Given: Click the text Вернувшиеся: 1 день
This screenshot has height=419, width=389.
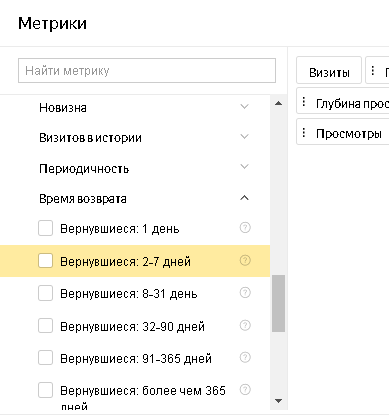Looking at the screenshot, I should 120,229.
